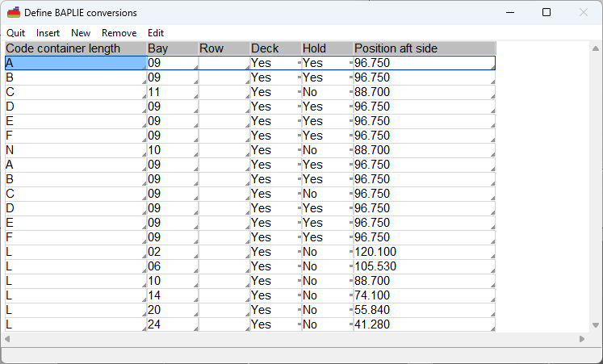Select Bay '10' in the N row
This screenshot has width=603, height=364.
(x=173, y=150)
